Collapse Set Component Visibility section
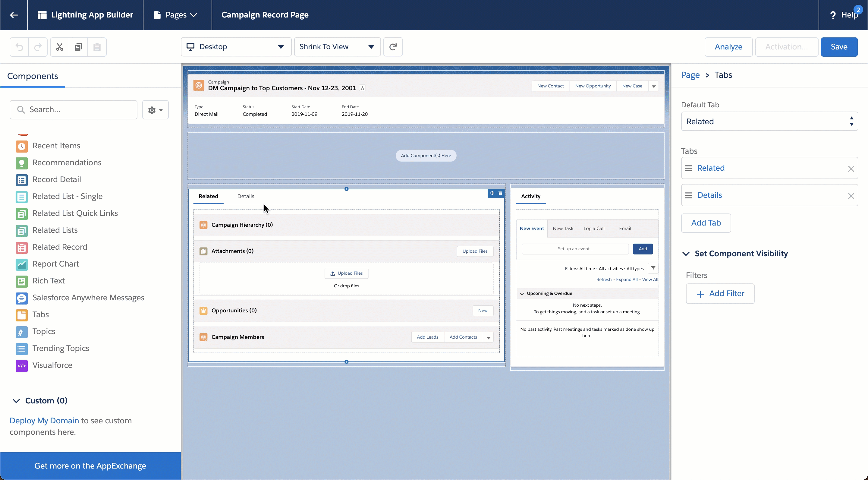Image resolution: width=868 pixels, height=480 pixels. [x=686, y=254]
